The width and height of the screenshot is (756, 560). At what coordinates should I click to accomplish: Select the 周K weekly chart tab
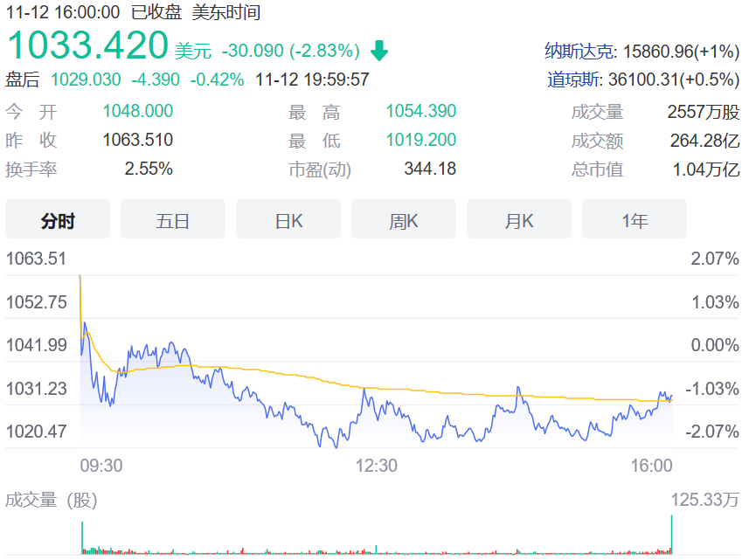click(x=403, y=219)
